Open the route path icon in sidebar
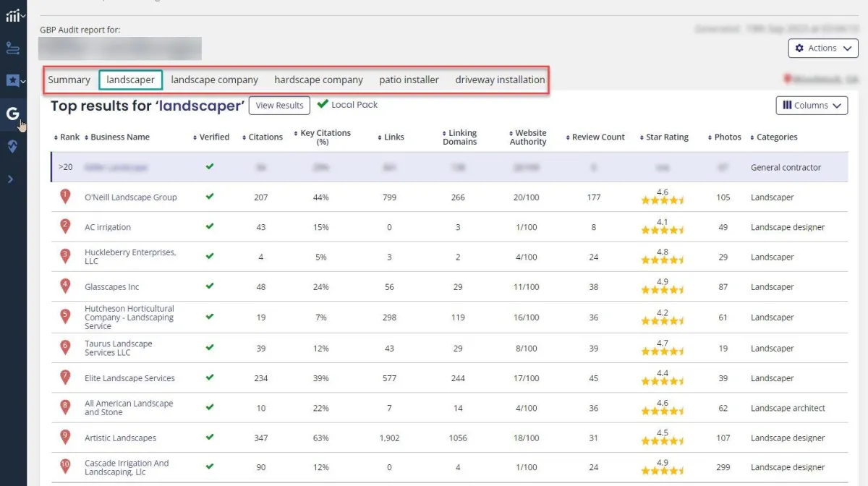Image resolution: width=868 pixels, height=486 pixels. pos(13,48)
